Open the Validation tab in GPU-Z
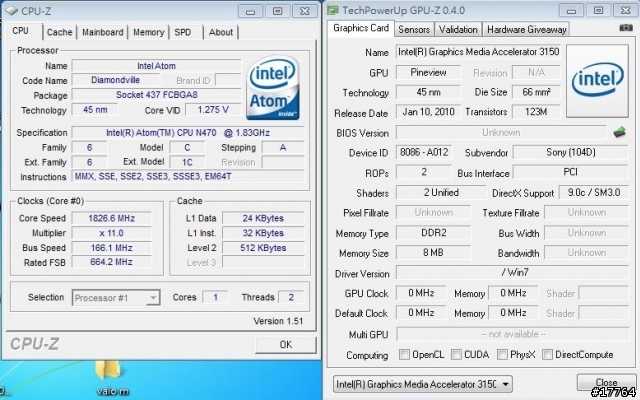Image resolution: width=640 pixels, height=400 pixels. tap(458, 29)
